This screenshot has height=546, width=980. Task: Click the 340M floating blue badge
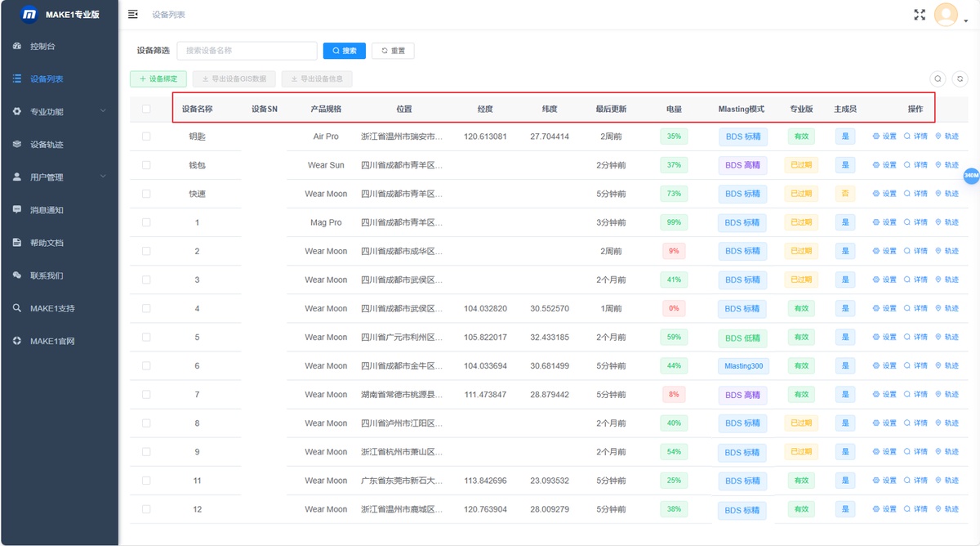pyautogui.click(x=971, y=175)
